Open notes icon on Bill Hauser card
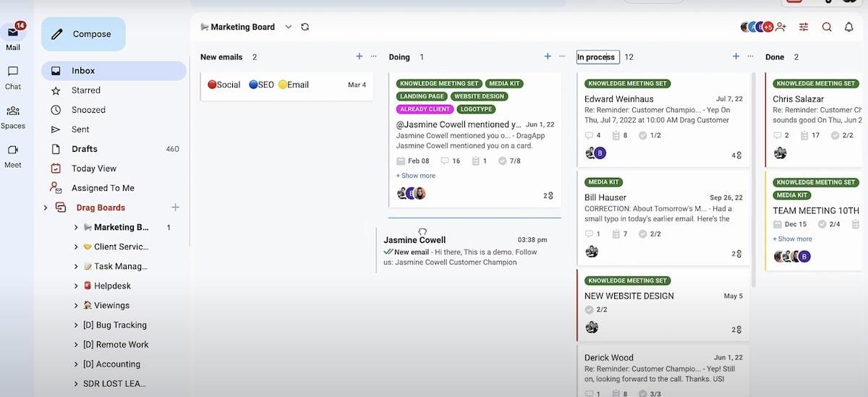This screenshot has width=868, height=397. coord(620,234)
